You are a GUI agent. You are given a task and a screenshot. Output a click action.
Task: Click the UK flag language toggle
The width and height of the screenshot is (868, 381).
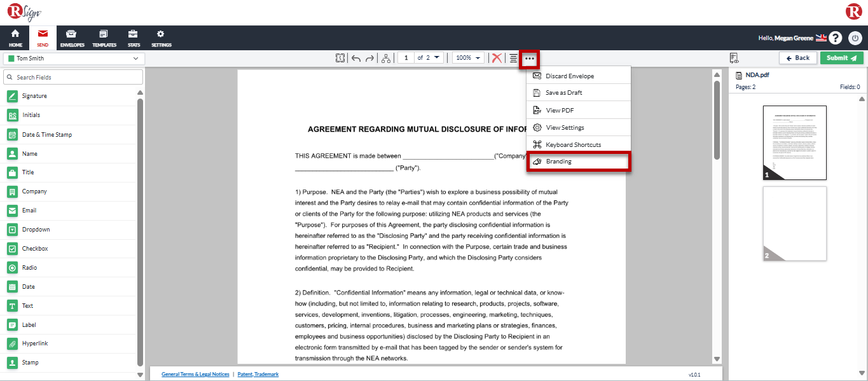821,38
